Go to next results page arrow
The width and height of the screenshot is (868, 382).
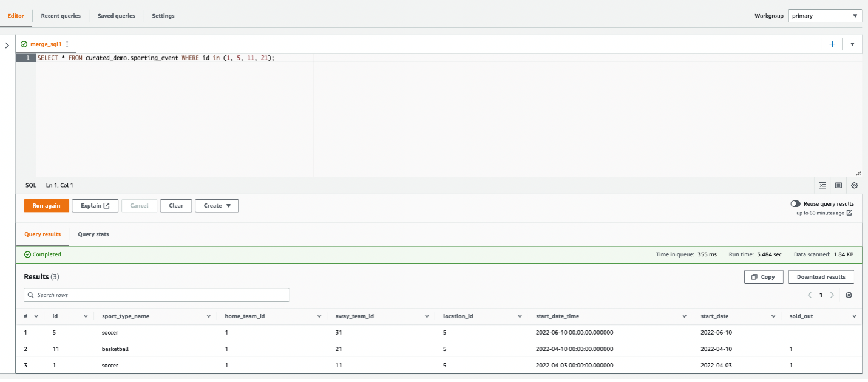coord(832,295)
